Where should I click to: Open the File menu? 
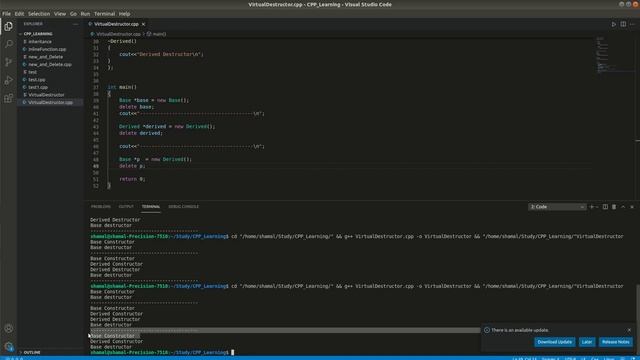coord(7,13)
